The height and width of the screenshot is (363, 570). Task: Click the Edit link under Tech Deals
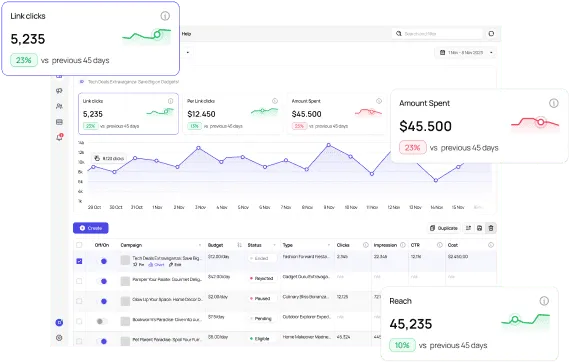[175, 265]
